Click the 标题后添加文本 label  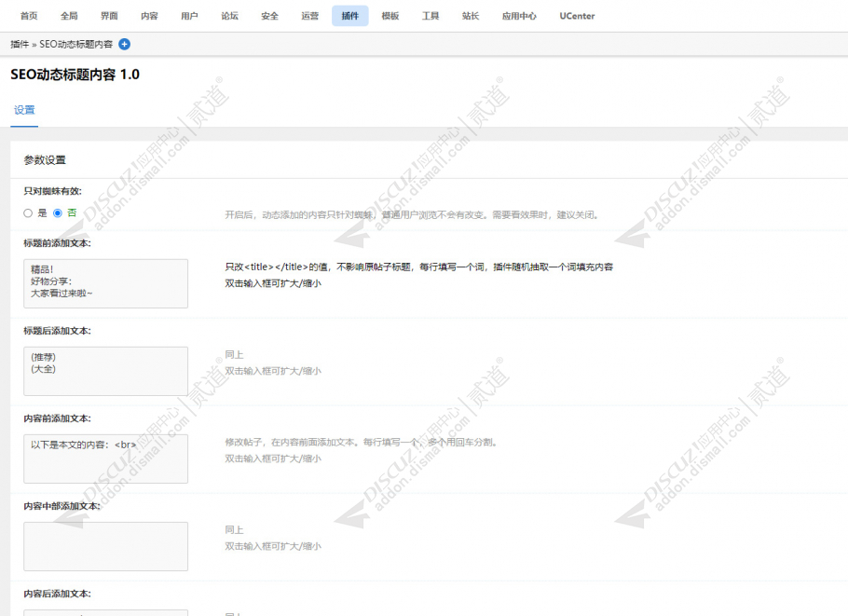(58, 331)
